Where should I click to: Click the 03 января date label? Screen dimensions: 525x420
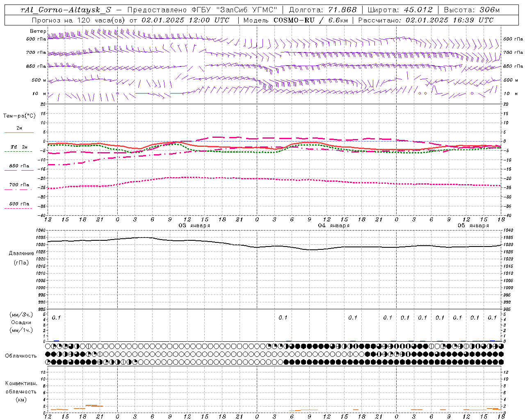click(x=194, y=226)
